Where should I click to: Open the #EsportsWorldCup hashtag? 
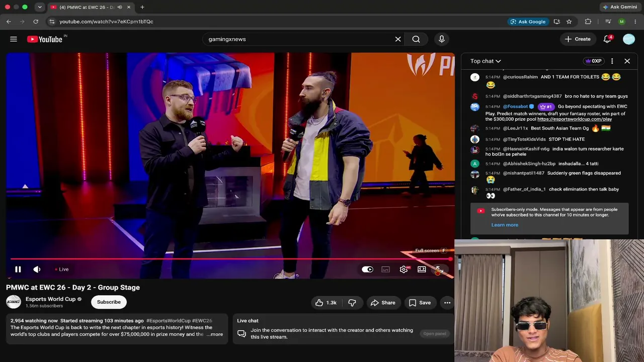click(x=168, y=321)
